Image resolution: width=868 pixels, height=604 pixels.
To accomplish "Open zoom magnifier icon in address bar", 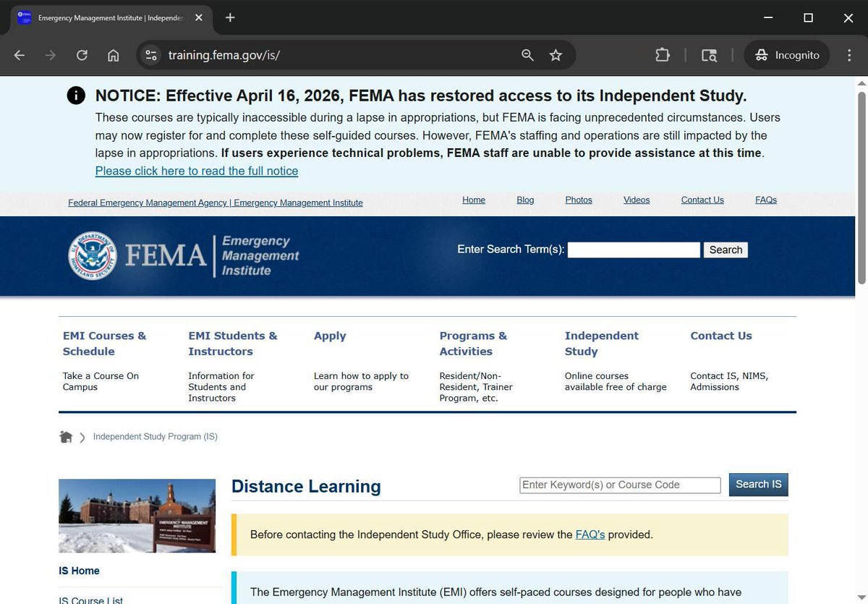I will 527,55.
